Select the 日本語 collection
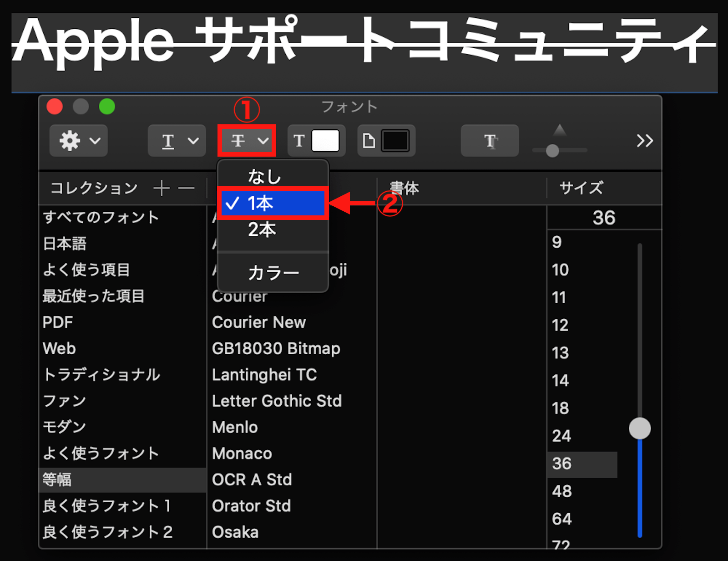This screenshot has height=561, width=728. click(x=123, y=244)
